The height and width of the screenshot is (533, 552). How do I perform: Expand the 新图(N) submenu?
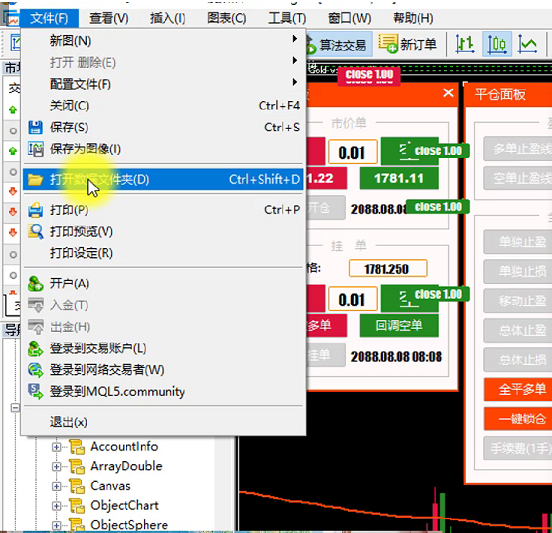(x=163, y=41)
